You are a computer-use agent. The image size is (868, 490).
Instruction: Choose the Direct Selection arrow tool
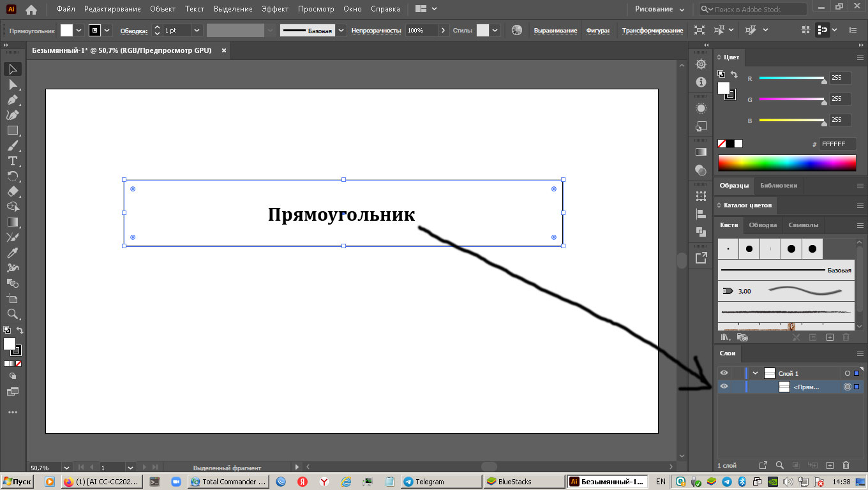point(12,84)
